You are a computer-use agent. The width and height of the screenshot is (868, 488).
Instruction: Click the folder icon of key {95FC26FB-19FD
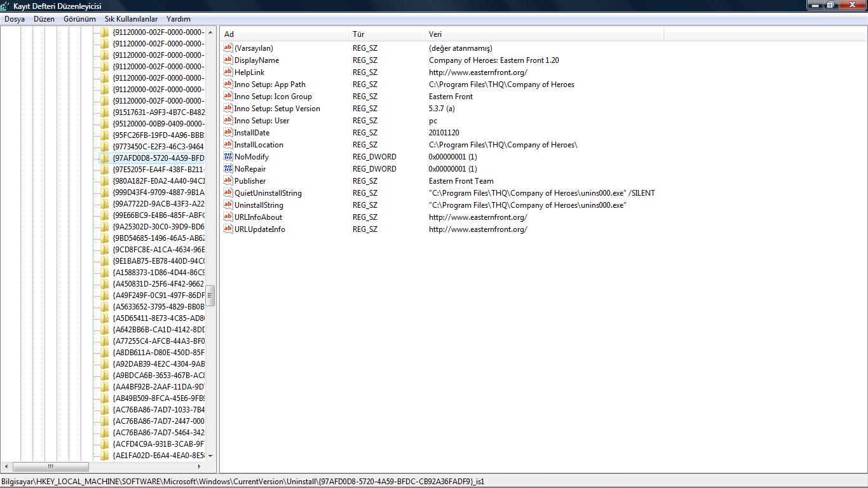pos(105,135)
